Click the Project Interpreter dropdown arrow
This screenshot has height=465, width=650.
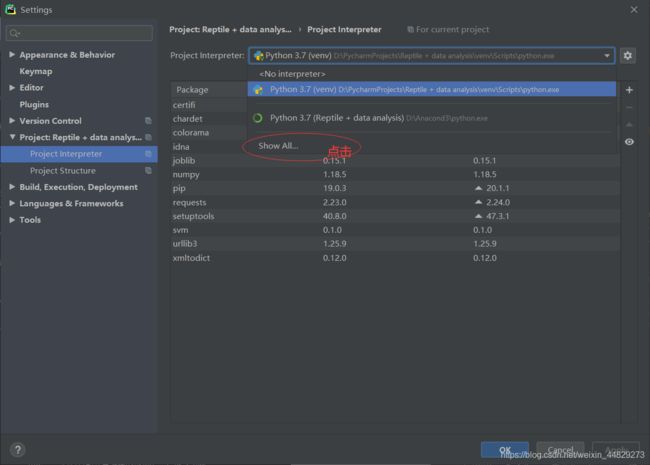pos(607,56)
